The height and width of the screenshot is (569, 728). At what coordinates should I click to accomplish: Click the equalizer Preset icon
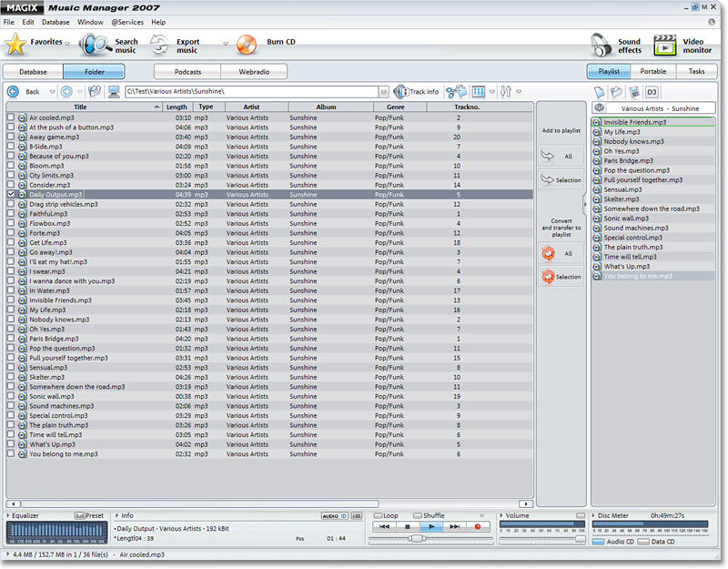[x=80, y=515]
